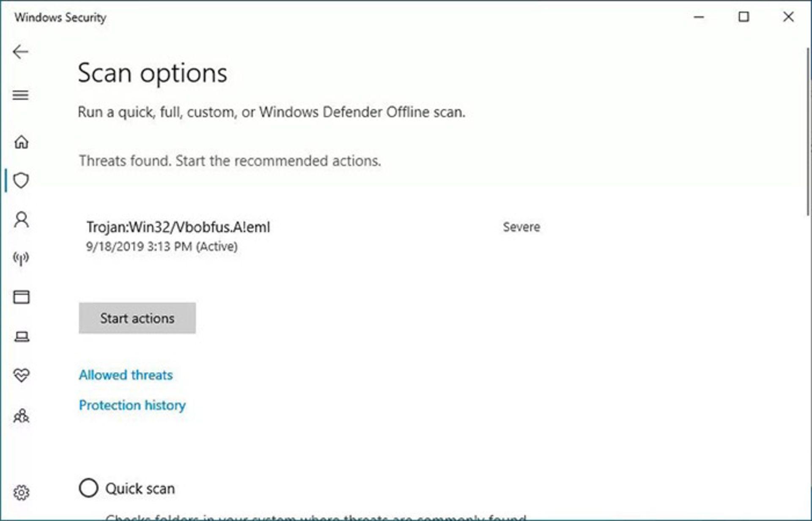Open Virus & threat protection shield icon
Screen dimensions: 812x521
pyautogui.click(x=21, y=181)
